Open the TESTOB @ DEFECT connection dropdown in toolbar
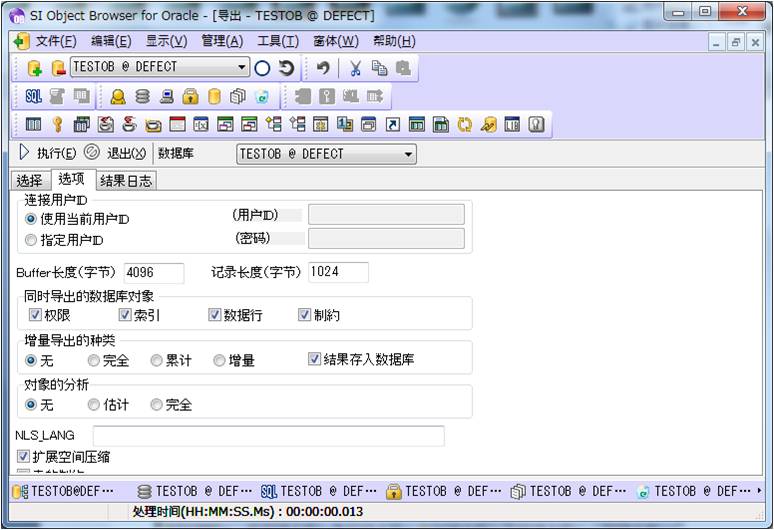 [x=242, y=68]
